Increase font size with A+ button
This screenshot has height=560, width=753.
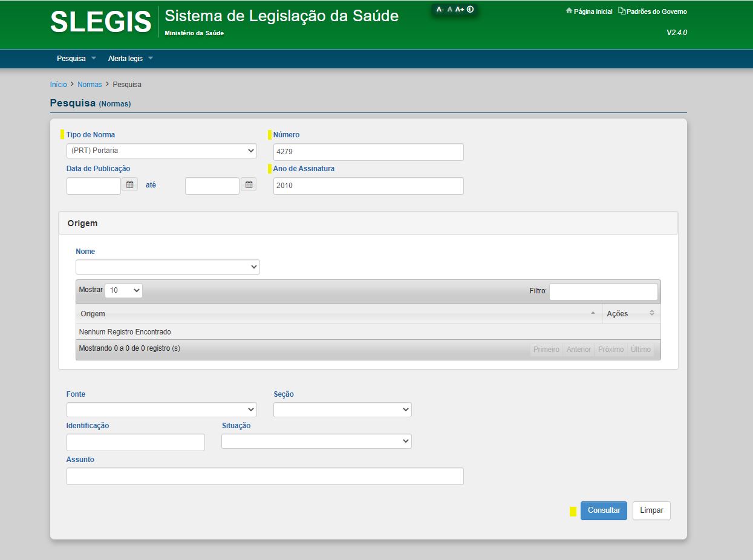point(460,10)
